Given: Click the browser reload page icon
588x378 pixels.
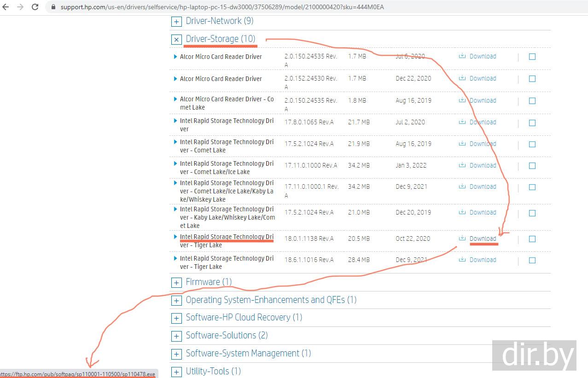Looking at the screenshot, I should tap(35, 7).
